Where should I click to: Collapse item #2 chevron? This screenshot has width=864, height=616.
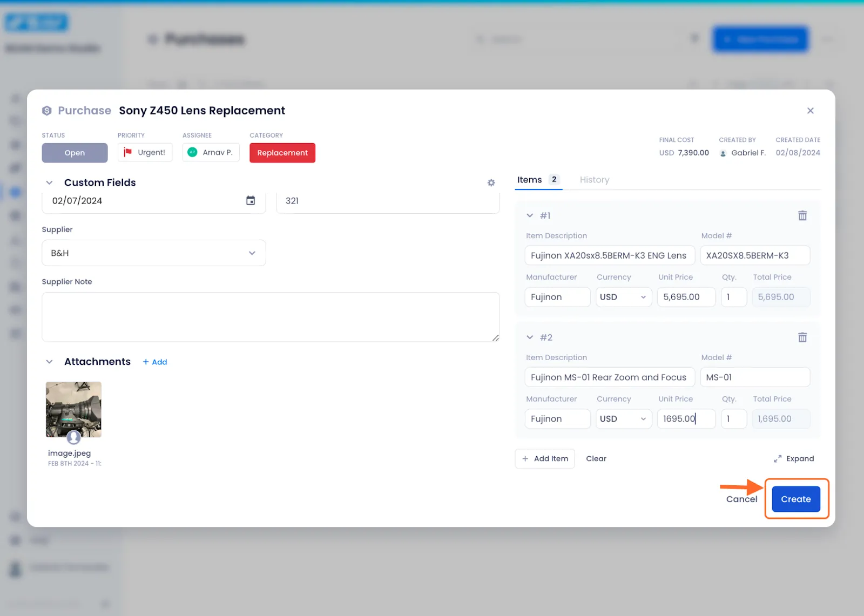coord(530,337)
